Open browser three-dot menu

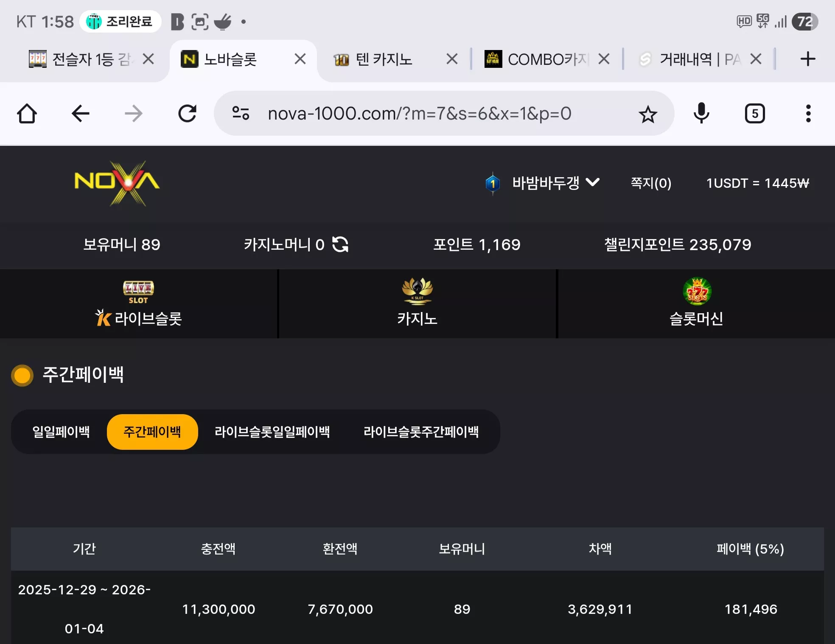click(x=808, y=114)
